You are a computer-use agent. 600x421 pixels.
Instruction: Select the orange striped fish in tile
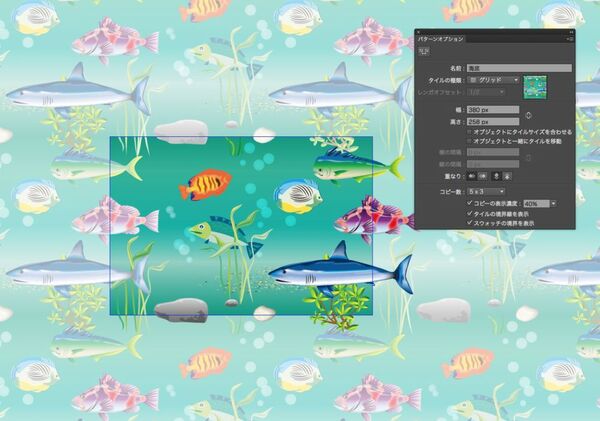click(x=205, y=184)
